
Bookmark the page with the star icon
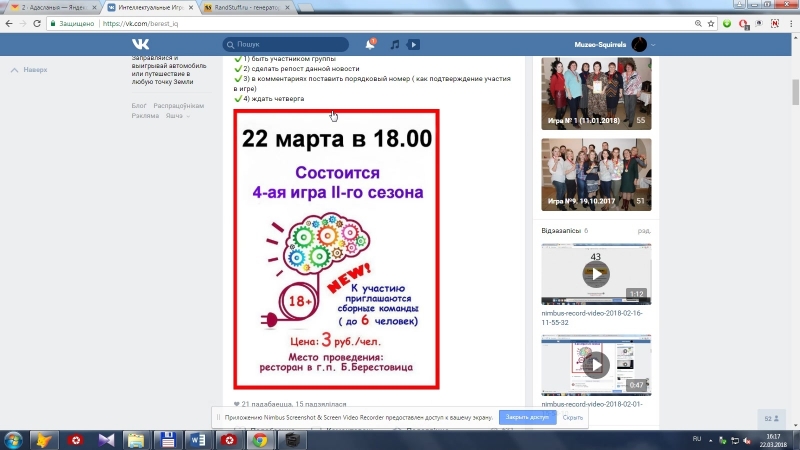tap(711, 23)
